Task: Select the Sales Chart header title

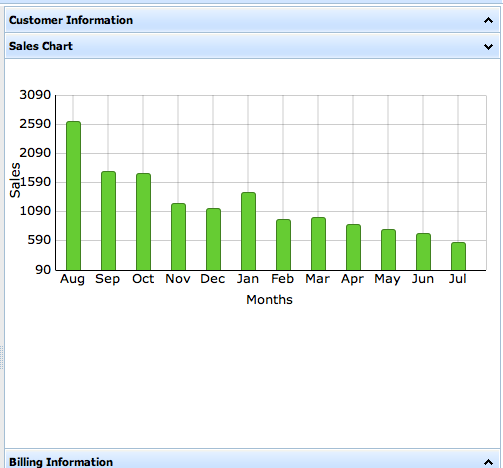Action: [41, 46]
